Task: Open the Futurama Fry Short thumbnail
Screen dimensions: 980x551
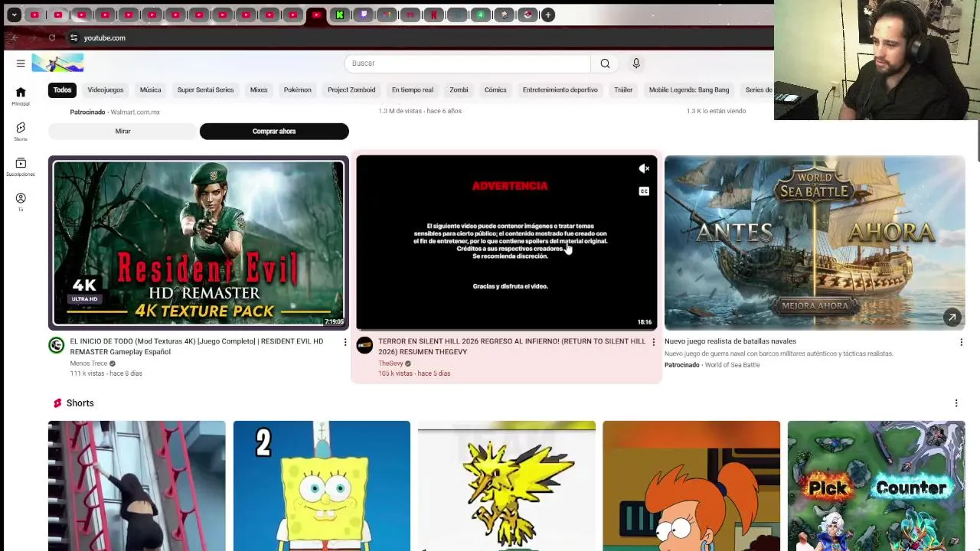Action: [691, 486]
